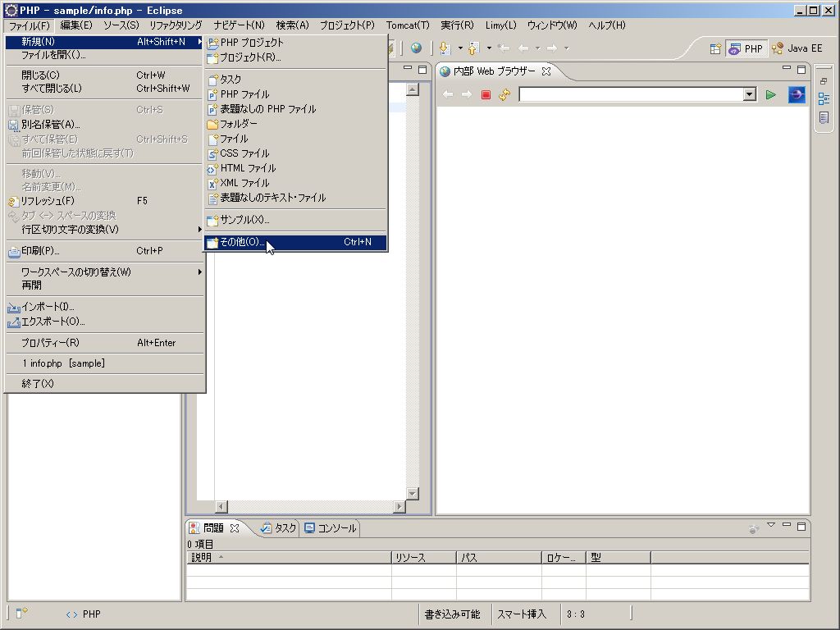Open the Tomcat(T) menu
Screen dimensions: 840x630
tap(408, 25)
